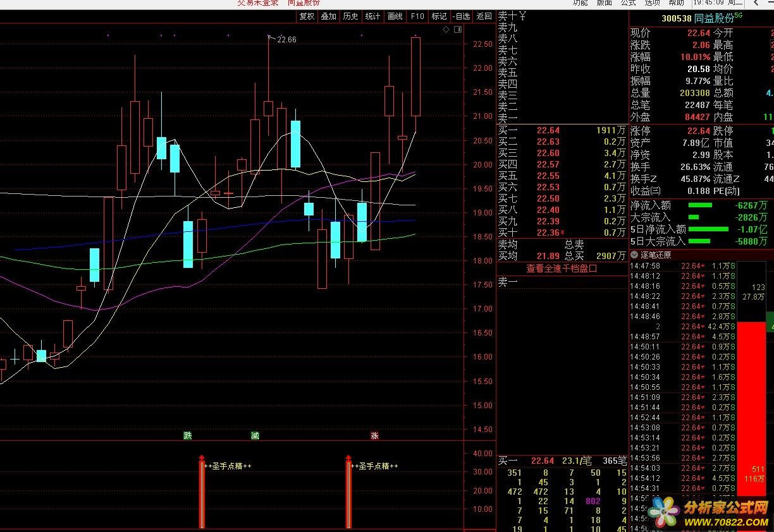Open the 选项 menu
Image resolution: width=774 pixels, height=532 pixels.
click(x=652, y=3)
